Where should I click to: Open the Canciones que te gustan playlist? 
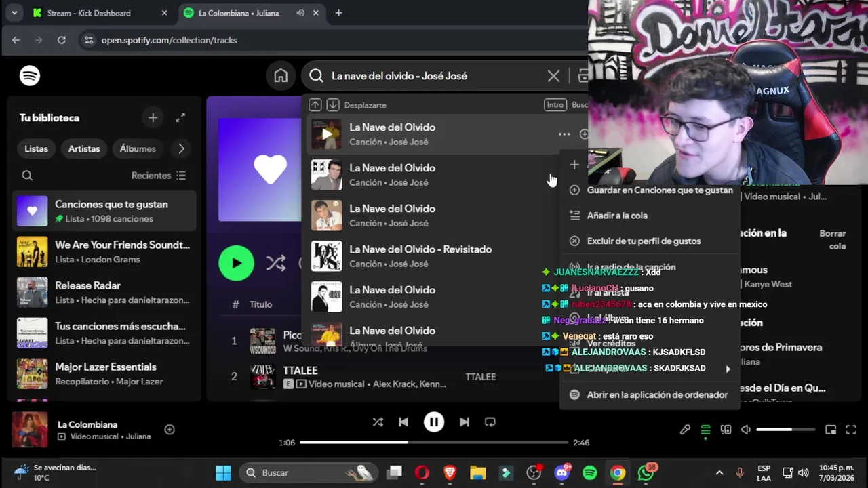coord(104,211)
